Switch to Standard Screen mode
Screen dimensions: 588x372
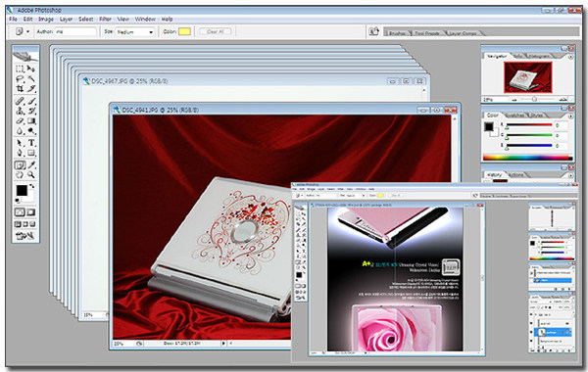click(x=18, y=224)
